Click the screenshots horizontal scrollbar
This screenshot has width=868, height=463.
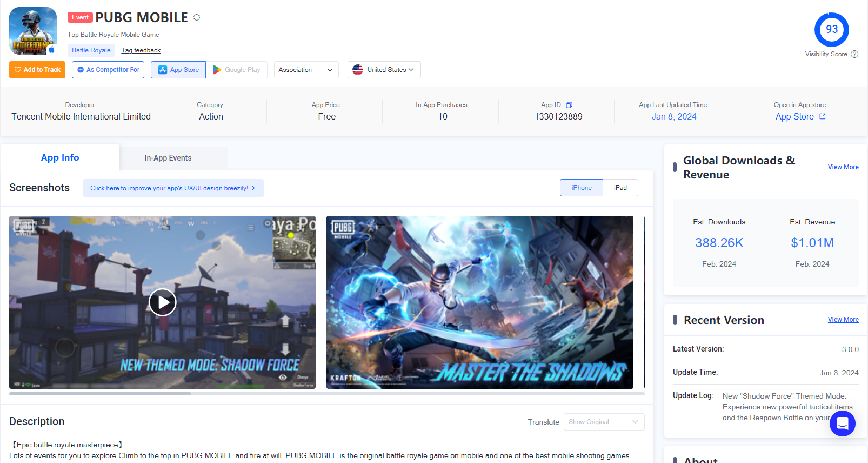[100, 394]
